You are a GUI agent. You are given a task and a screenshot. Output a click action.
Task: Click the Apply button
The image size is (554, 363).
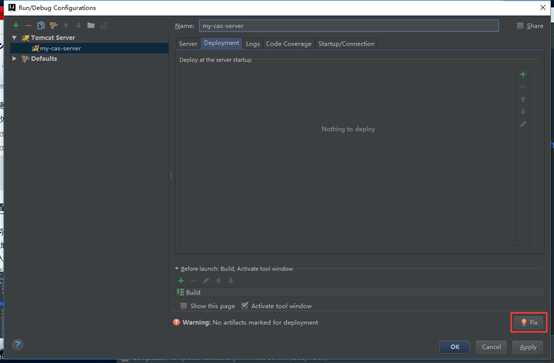point(528,347)
